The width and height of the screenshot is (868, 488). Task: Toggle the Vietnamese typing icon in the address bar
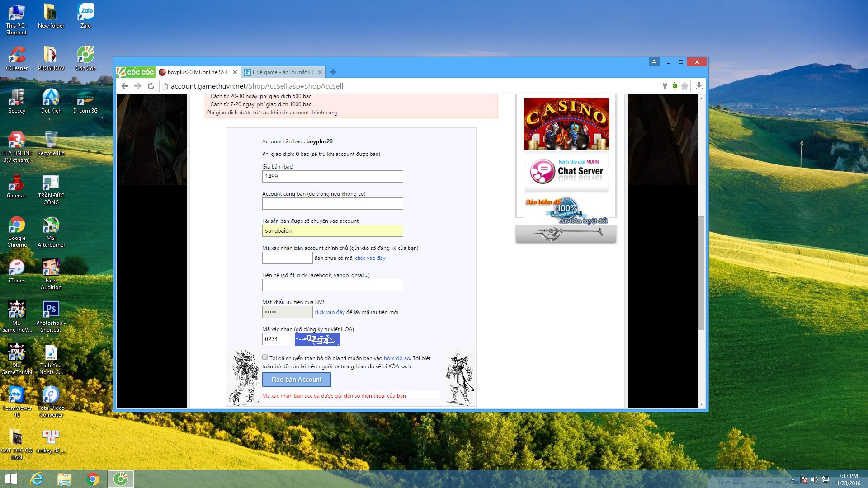click(675, 86)
